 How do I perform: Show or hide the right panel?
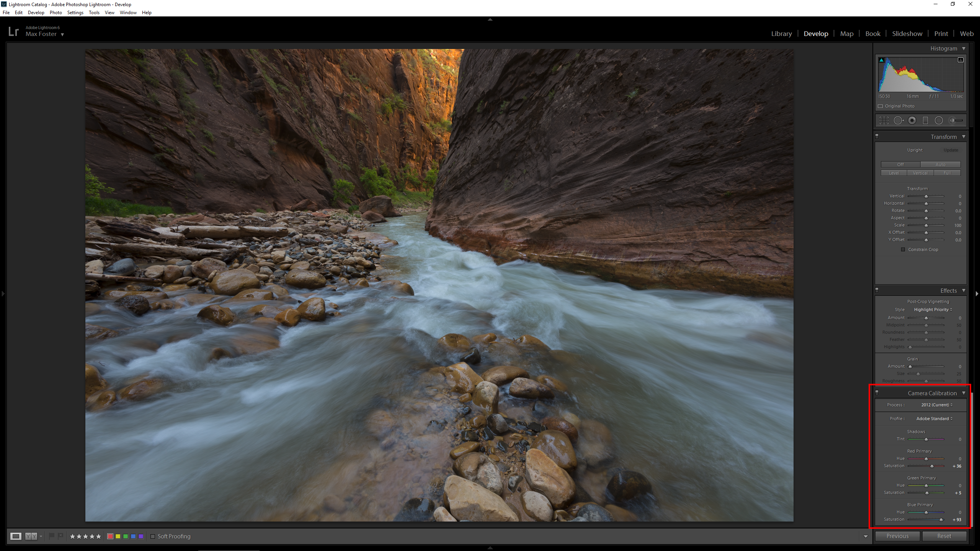coord(977,294)
